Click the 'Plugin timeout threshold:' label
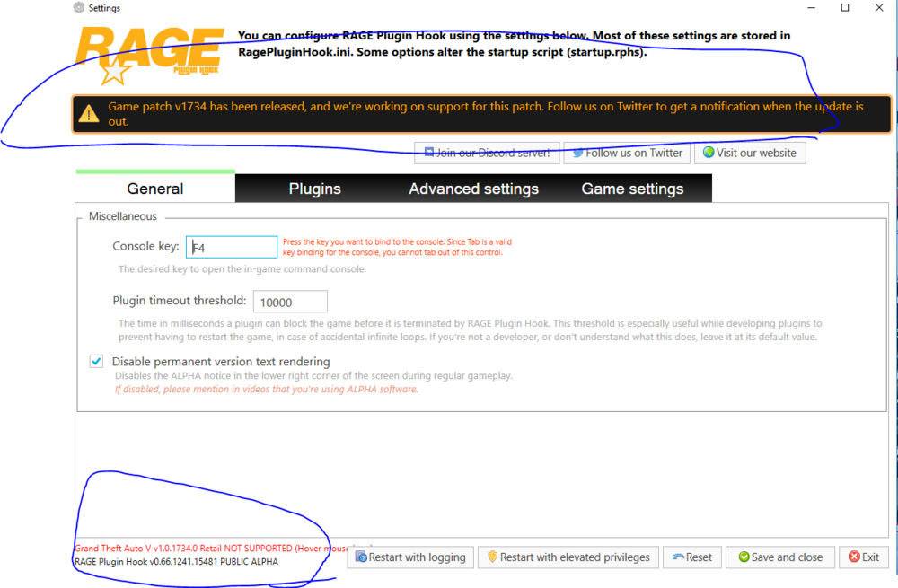The height and width of the screenshot is (588, 898). coord(180,301)
